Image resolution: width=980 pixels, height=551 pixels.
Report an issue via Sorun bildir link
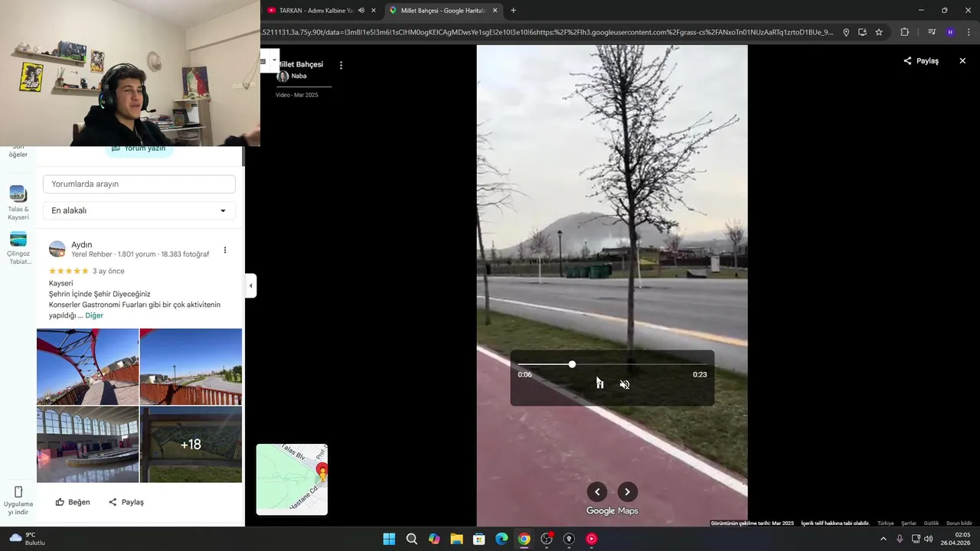(x=959, y=523)
